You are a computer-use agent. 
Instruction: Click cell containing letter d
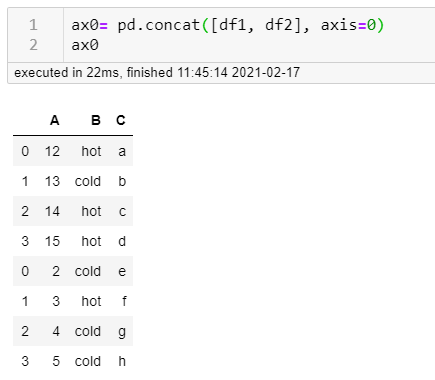(x=122, y=241)
